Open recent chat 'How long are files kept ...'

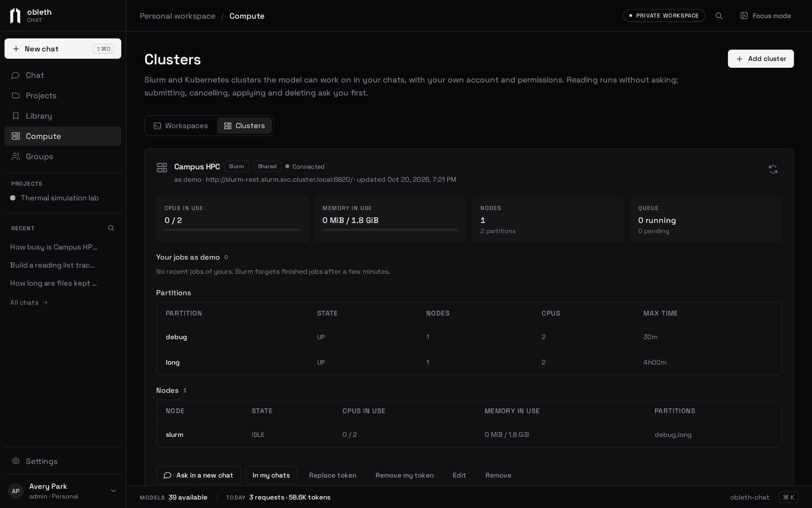[x=54, y=283]
